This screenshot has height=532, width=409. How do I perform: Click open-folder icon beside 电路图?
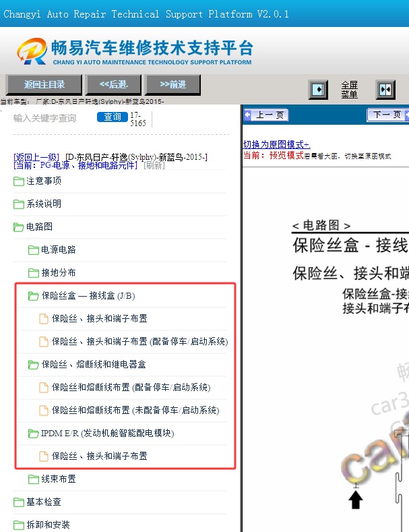(19, 227)
